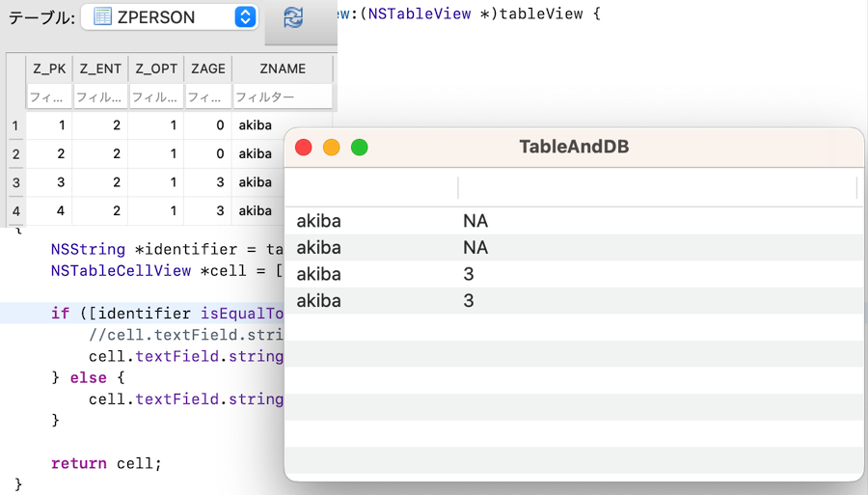868x495 pixels.
Task: Click the ZAGE column header
Action: (x=207, y=69)
